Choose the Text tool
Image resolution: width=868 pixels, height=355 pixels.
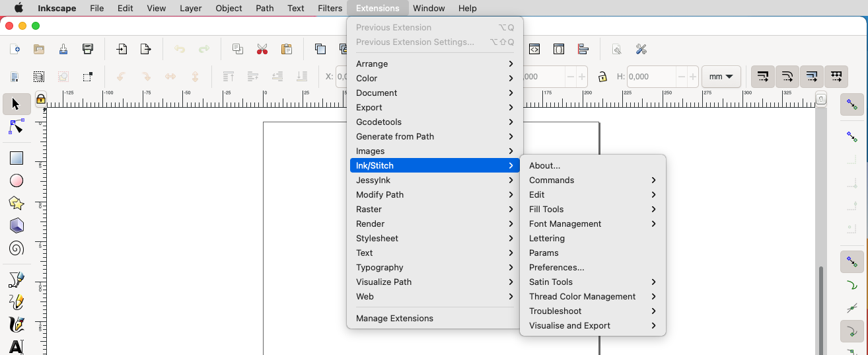point(17,346)
